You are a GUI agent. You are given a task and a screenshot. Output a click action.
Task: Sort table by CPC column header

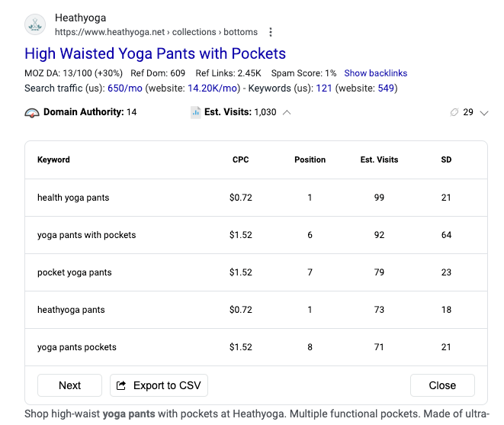(240, 159)
